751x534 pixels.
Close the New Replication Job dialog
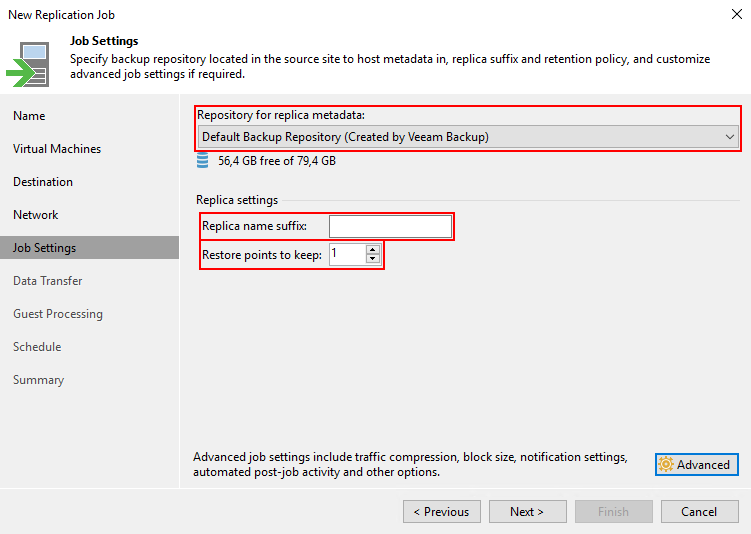point(735,14)
